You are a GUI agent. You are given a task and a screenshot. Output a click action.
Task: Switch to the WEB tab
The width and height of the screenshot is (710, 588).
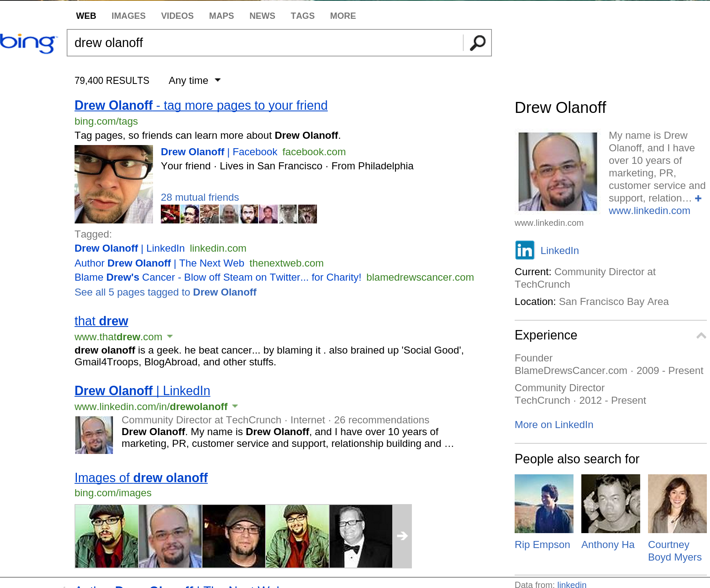pyautogui.click(x=86, y=16)
